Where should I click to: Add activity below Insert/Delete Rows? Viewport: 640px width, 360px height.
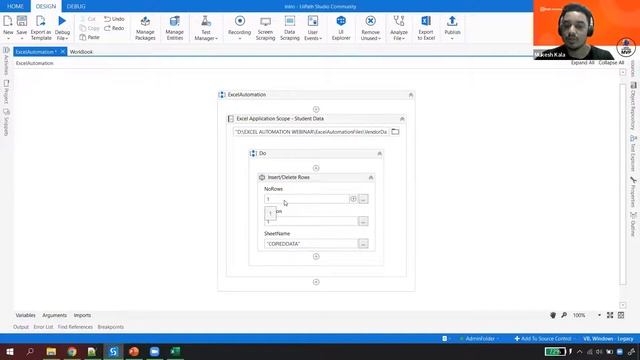316,256
